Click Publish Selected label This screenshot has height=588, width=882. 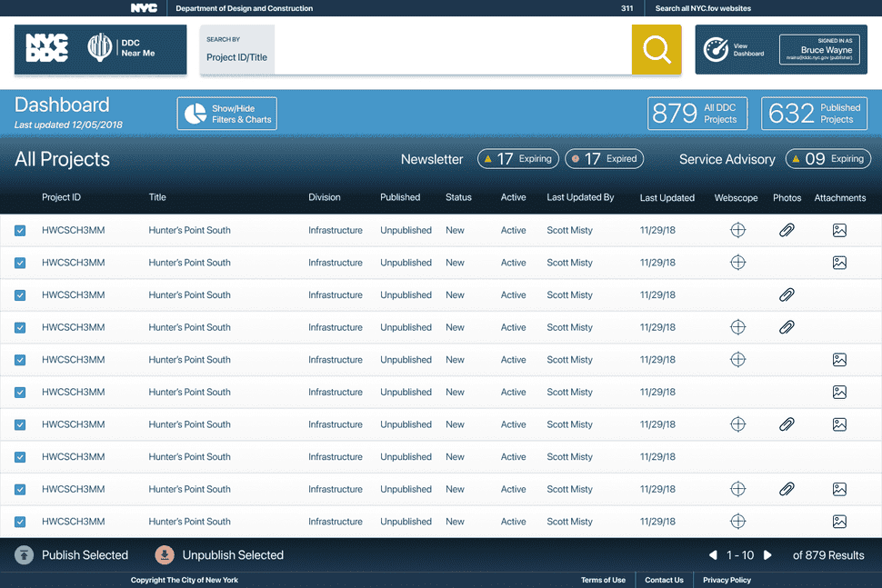pyautogui.click(x=85, y=555)
